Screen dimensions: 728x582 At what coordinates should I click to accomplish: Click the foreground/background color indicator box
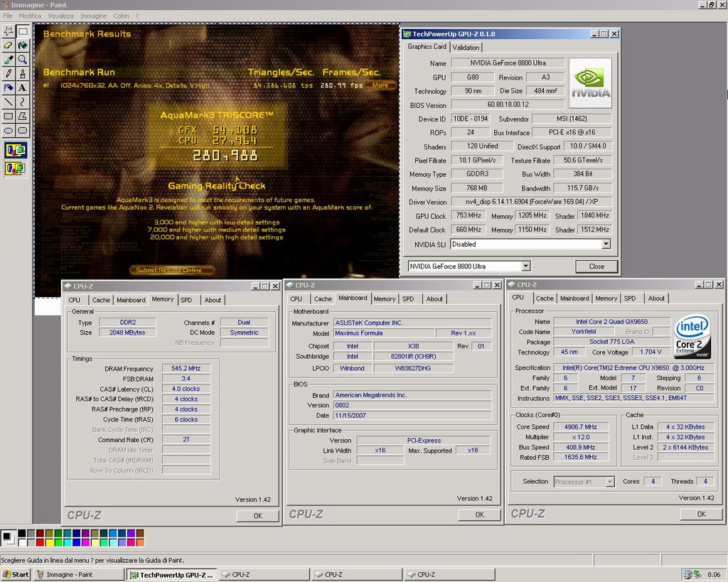tap(7, 537)
